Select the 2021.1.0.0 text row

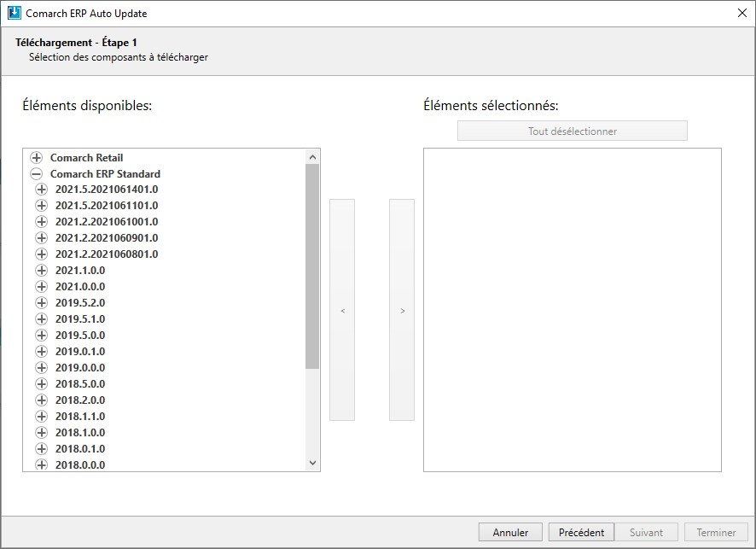(x=80, y=271)
